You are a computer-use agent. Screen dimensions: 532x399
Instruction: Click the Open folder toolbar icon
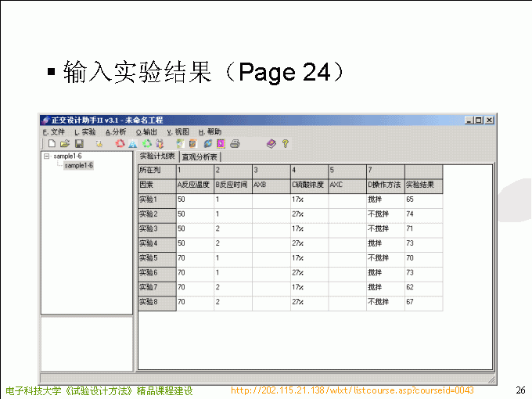[x=65, y=144]
